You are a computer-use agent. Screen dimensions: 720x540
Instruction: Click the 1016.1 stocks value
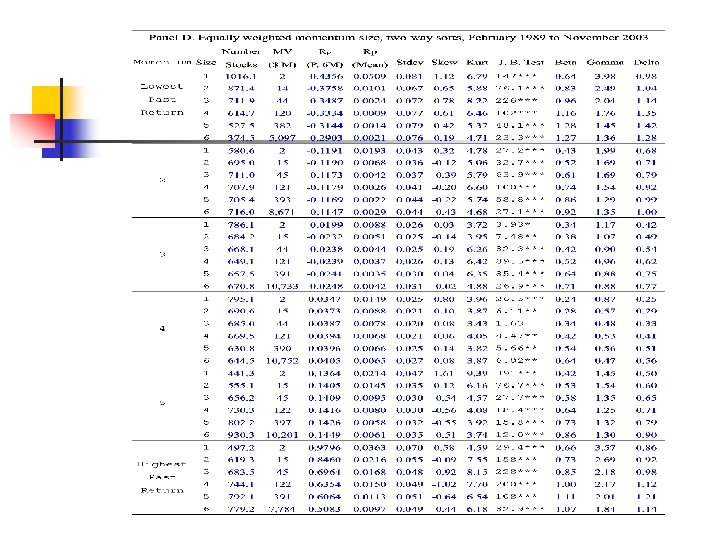(241, 76)
